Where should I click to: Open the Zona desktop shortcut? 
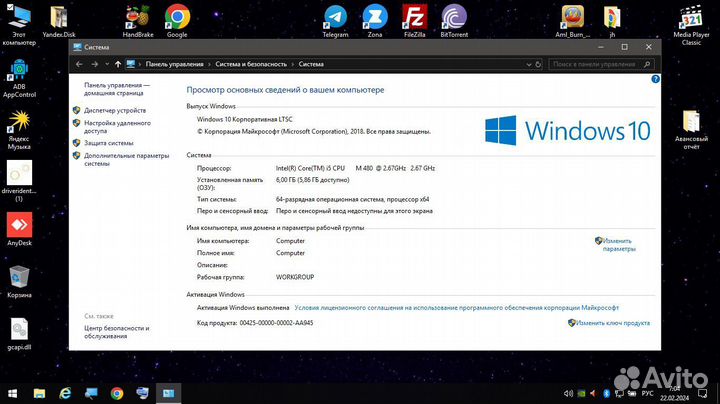pyautogui.click(x=375, y=22)
